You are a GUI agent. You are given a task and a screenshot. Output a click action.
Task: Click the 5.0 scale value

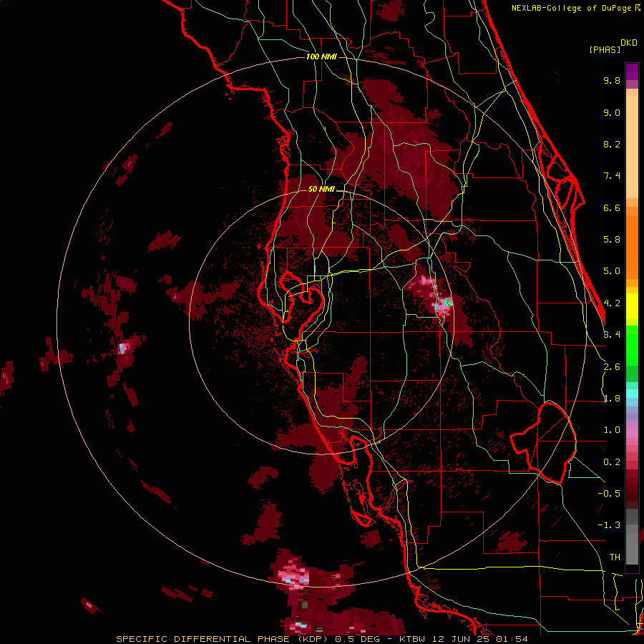point(612,271)
